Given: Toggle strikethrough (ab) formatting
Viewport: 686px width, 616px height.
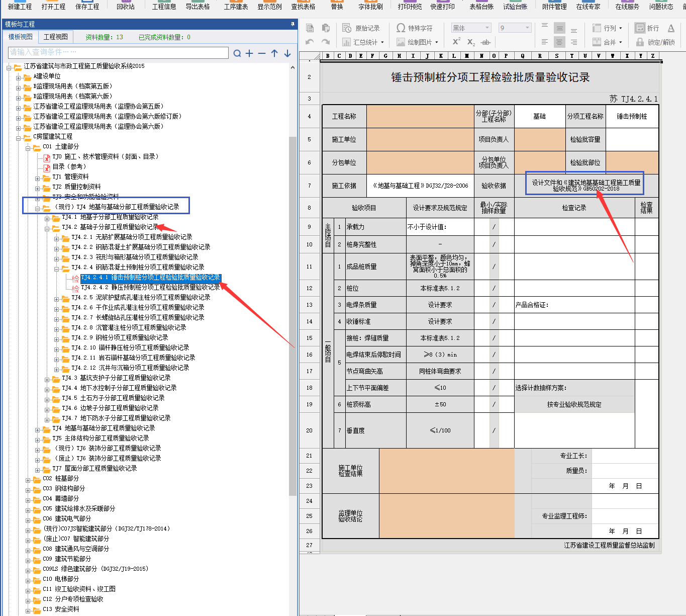Looking at the screenshot, I should coord(485,42).
